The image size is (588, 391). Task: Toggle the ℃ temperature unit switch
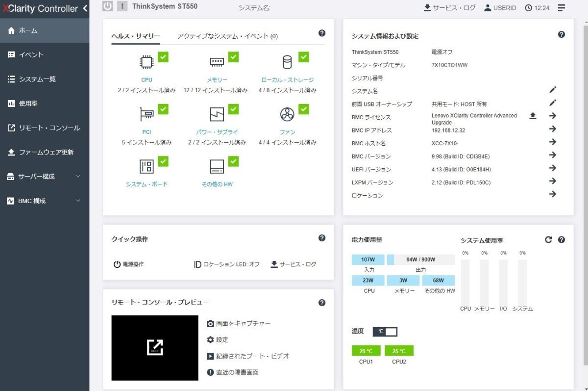click(385, 332)
